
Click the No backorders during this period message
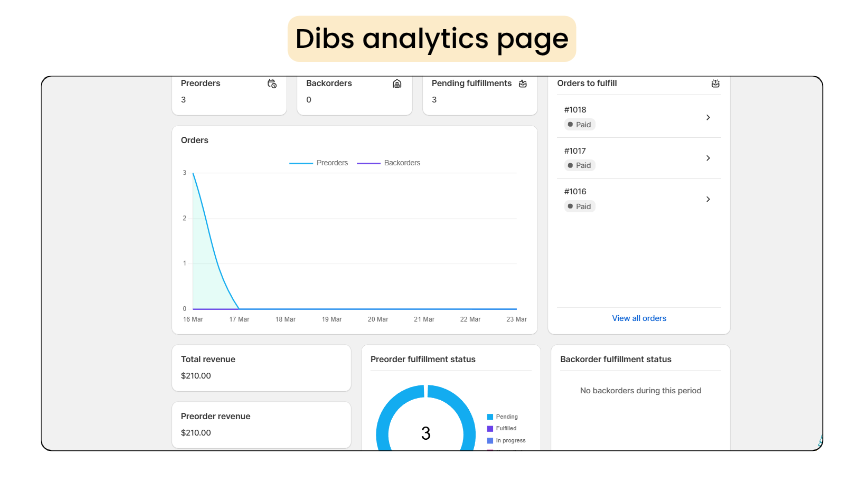(640, 391)
